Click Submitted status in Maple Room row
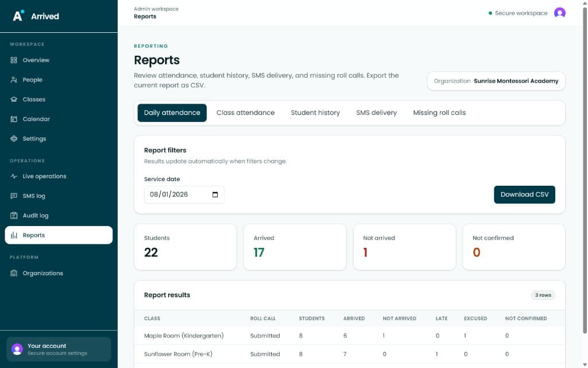The image size is (588, 368). pyautogui.click(x=265, y=336)
